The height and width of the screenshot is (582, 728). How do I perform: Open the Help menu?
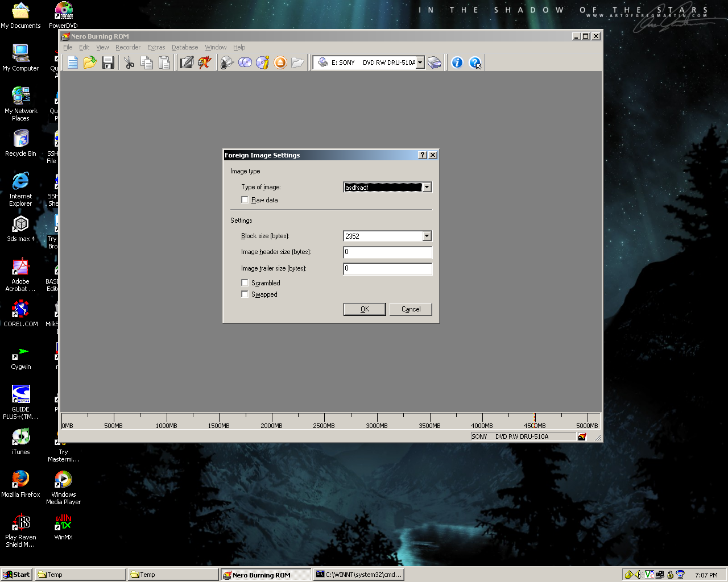pyautogui.click(x=239, y=47)
